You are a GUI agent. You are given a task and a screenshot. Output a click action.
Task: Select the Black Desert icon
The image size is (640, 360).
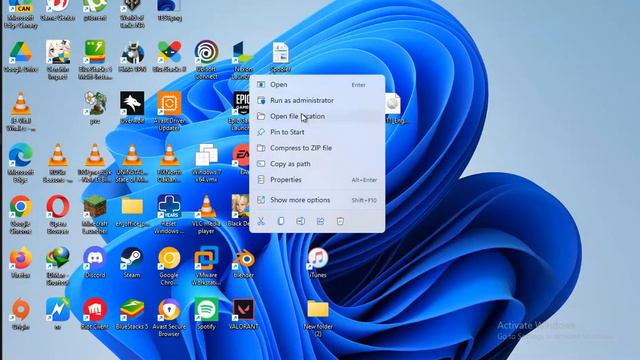[240, 211]
